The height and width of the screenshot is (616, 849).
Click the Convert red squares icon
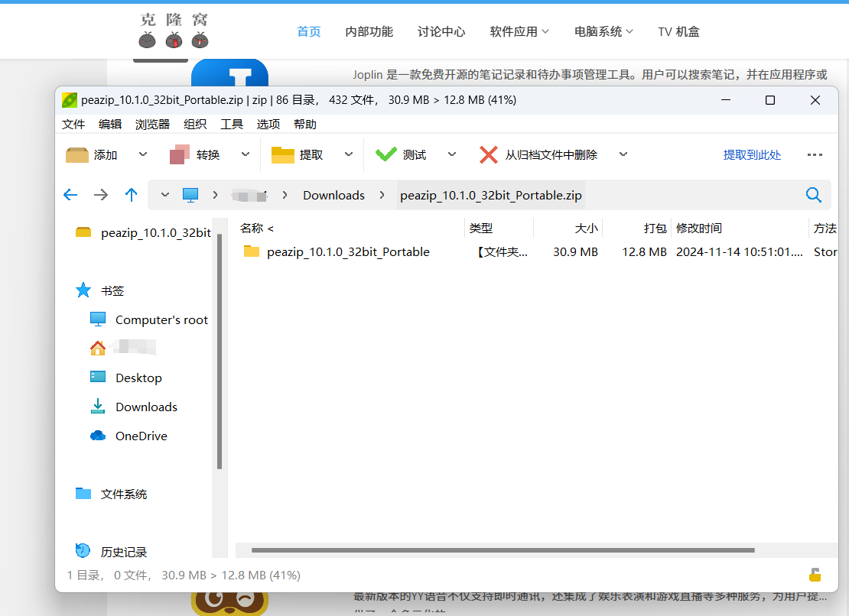(x=180, y=154)
